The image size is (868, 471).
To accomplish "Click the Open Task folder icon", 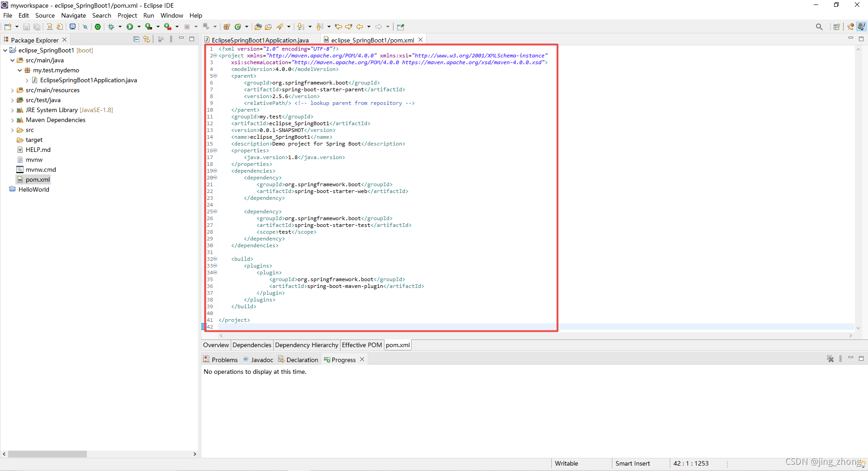I will tap(268, 27).
